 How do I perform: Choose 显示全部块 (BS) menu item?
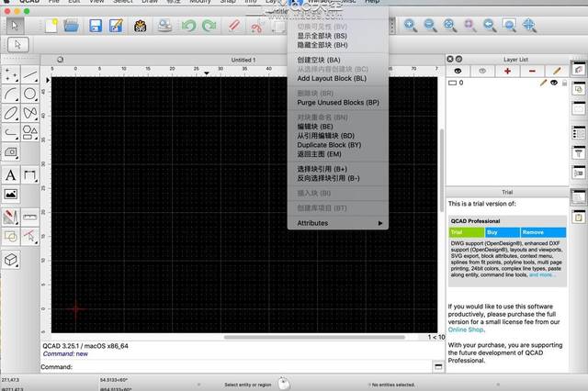pos(338,36)
